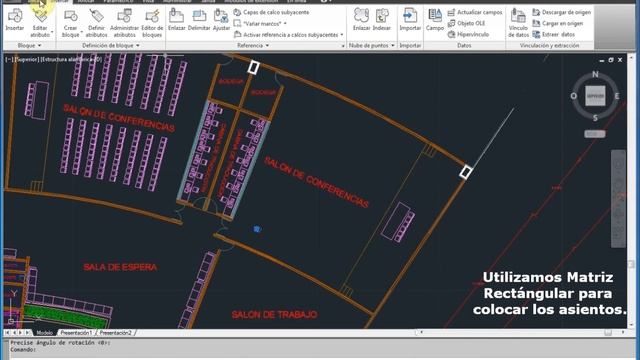640x360 pixels.
Task: Switch to the Presentación1 tab
Action: 76,333
